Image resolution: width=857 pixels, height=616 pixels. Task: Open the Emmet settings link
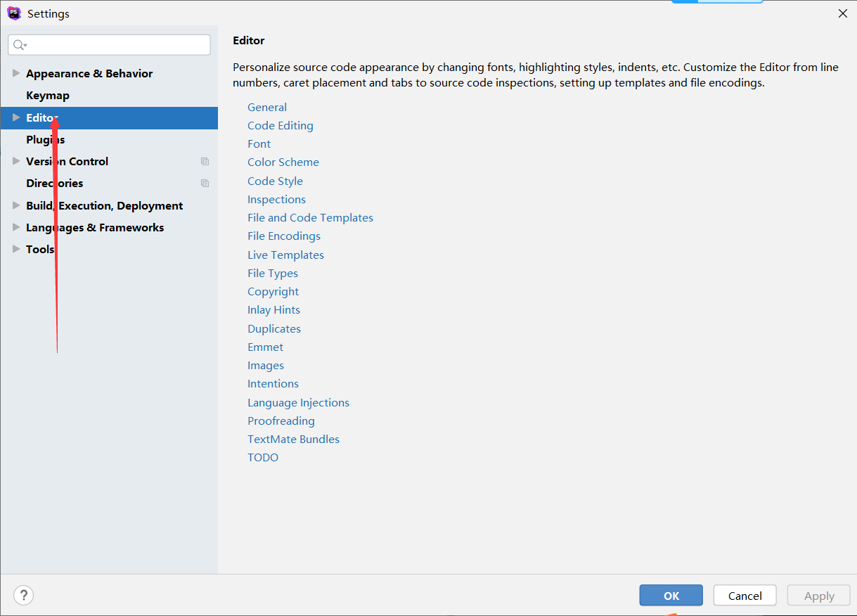[265, 347]
